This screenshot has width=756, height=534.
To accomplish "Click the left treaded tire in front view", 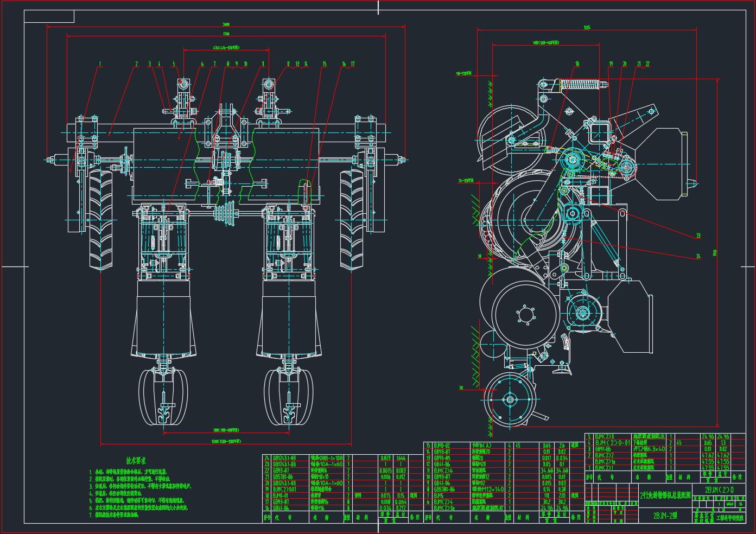I will (x=101, y=219).
